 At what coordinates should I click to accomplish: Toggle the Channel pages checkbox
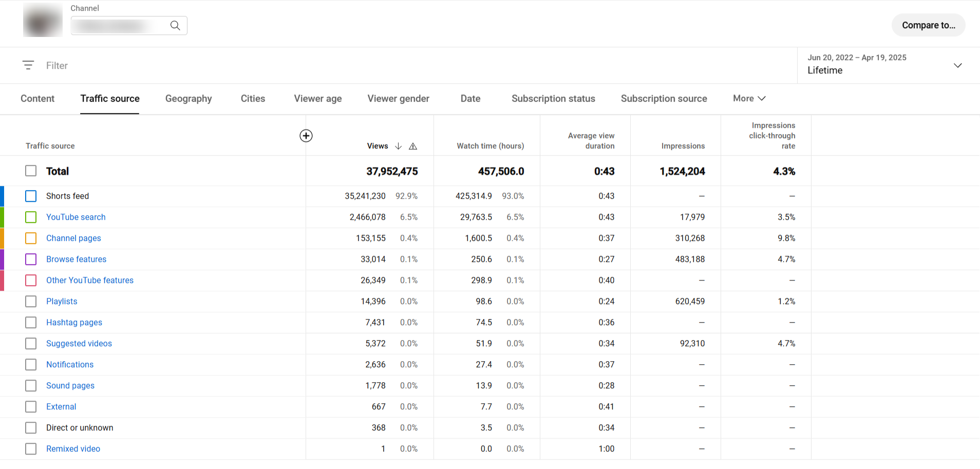click(31, 238)
